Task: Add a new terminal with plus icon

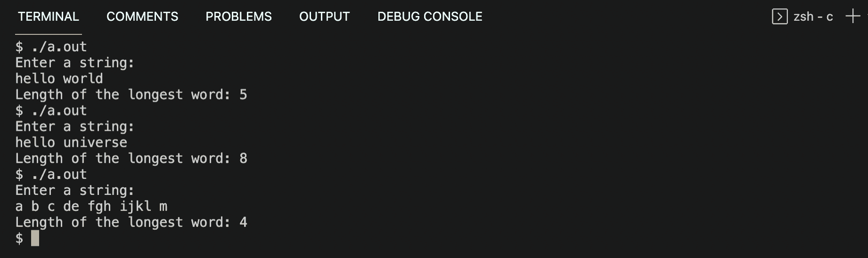Action: [x=852, y=16]
